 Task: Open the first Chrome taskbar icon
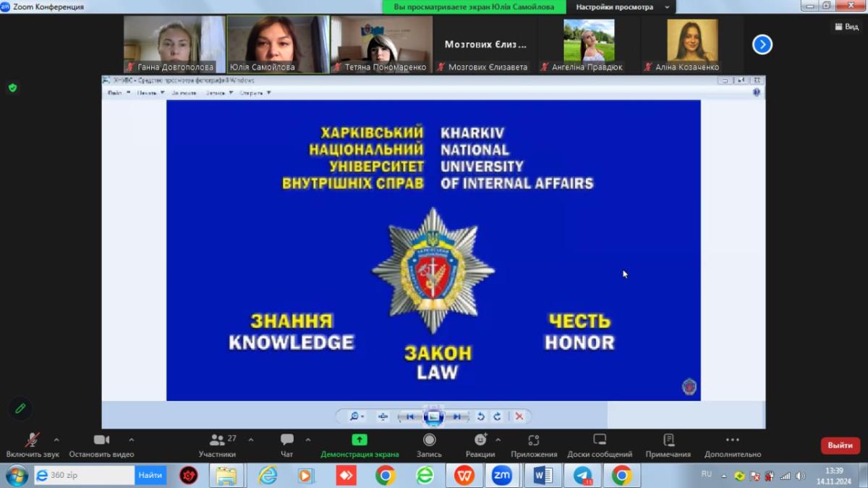pyautogui.click(x=386, y=475)
